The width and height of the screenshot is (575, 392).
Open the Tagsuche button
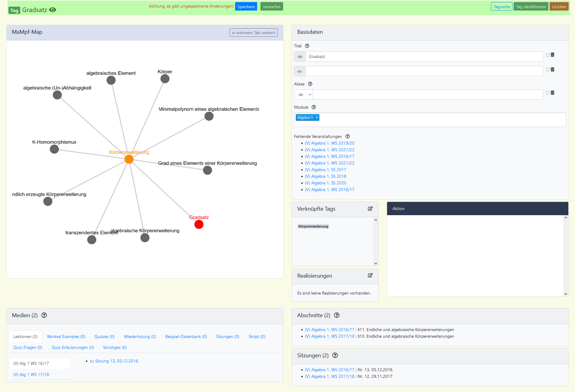click(502, 7)
